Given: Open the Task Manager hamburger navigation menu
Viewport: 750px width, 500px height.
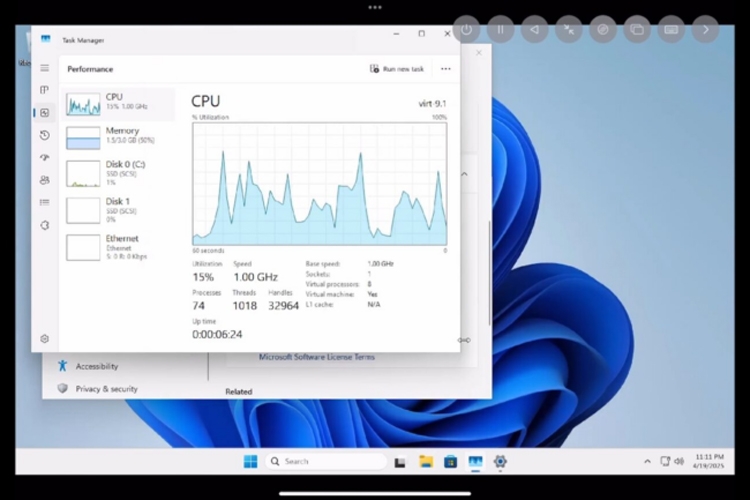Looking at the screenshot, I should click(x=44, y=68).
